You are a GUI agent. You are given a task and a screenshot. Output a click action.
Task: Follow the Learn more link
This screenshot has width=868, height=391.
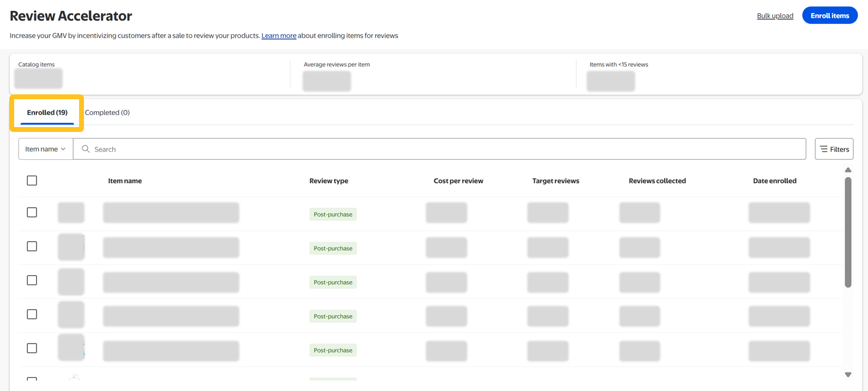coord(279,35)
